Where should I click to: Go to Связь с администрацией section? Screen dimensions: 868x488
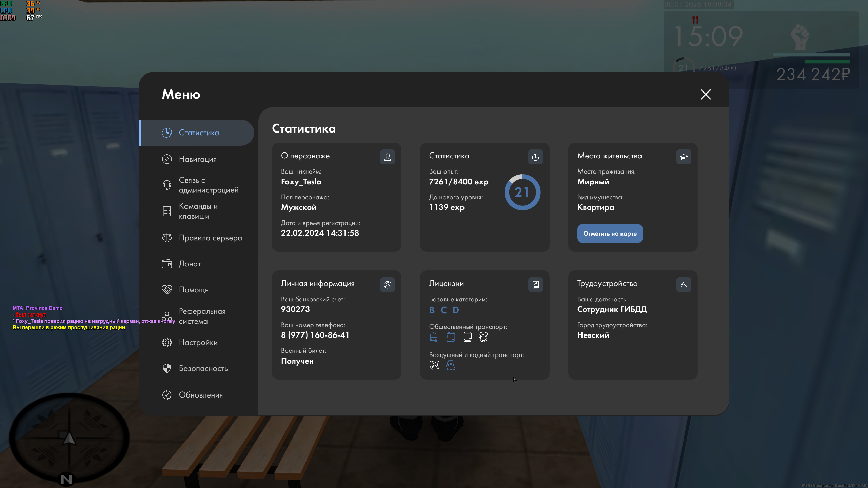[208, 185]
